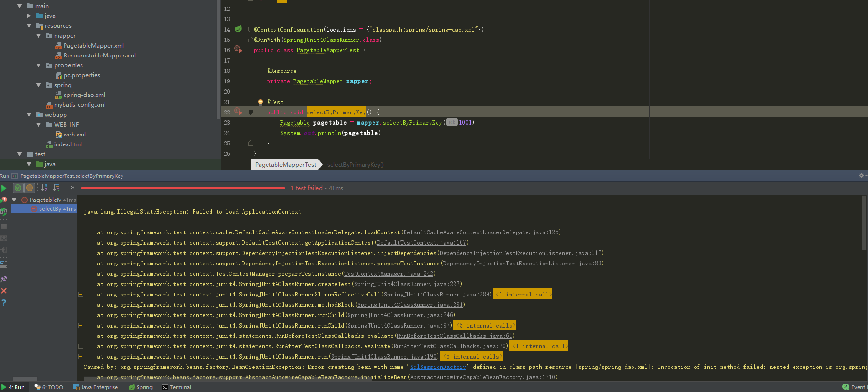Image resolution: width=868 pixels, height=392 pixels.
Task: Click run-test gutter icon on line 16
Action: tap(238, 49)
